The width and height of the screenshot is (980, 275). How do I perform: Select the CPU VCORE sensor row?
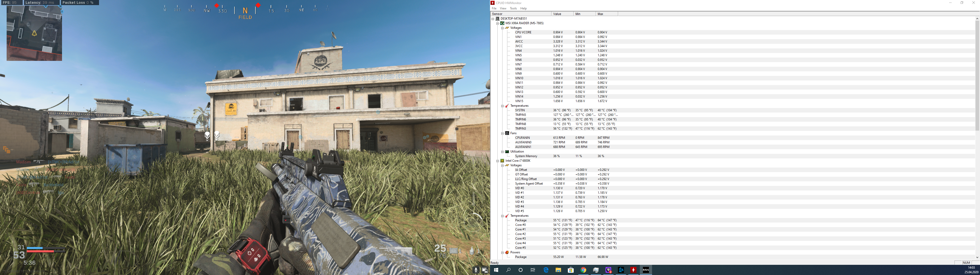click(523, 32)
